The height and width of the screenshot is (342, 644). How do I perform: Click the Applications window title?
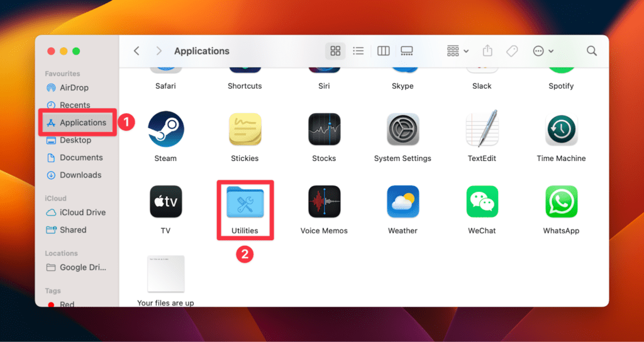(x=202, y=51)
